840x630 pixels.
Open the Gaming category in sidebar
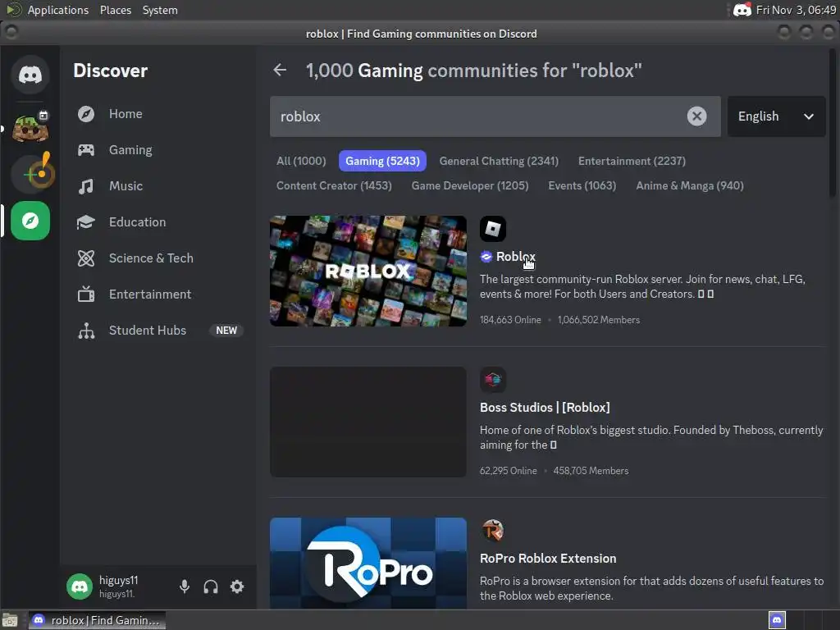coord(158,150)
